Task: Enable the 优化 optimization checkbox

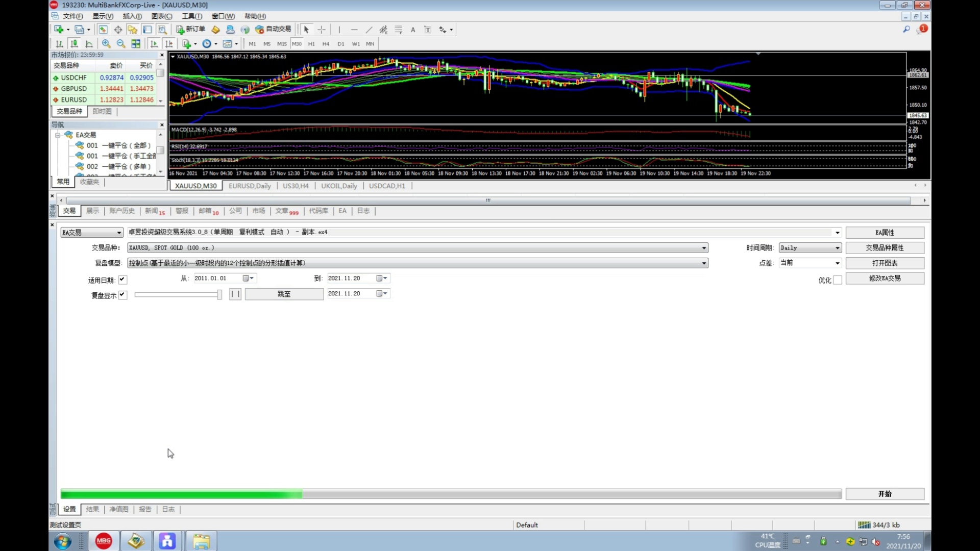Action: tap(838, 280)
